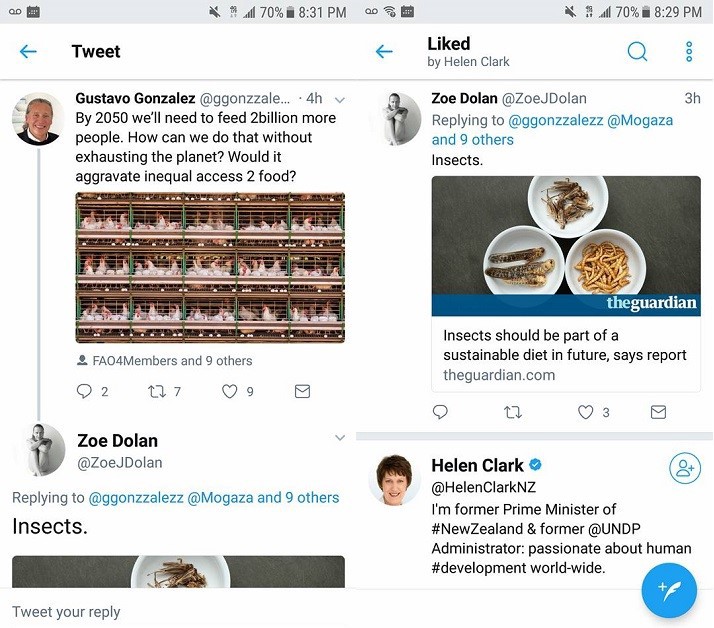Follow Helen Clark with the add-user button
The image size is (714, 628).
[x=685, y=468]
